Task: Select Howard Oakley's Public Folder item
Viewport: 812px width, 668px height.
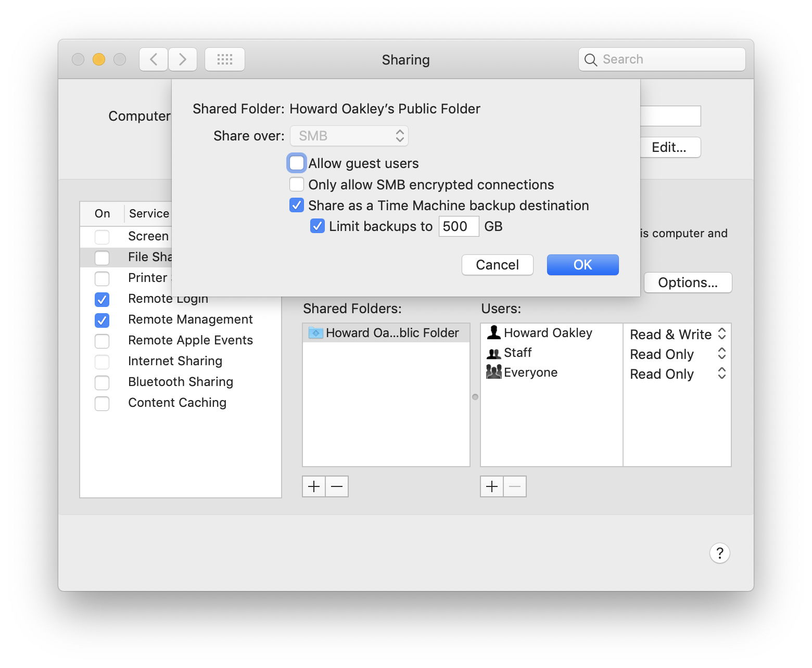Action: (386, 333)
